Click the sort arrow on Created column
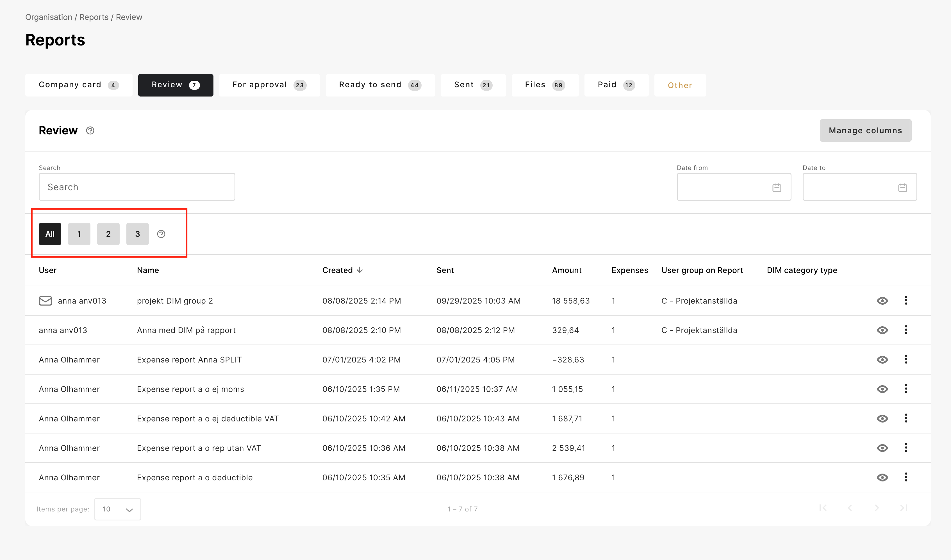This screenshot has width=951, height=560. pyautogui.click(x=360, y=270)
